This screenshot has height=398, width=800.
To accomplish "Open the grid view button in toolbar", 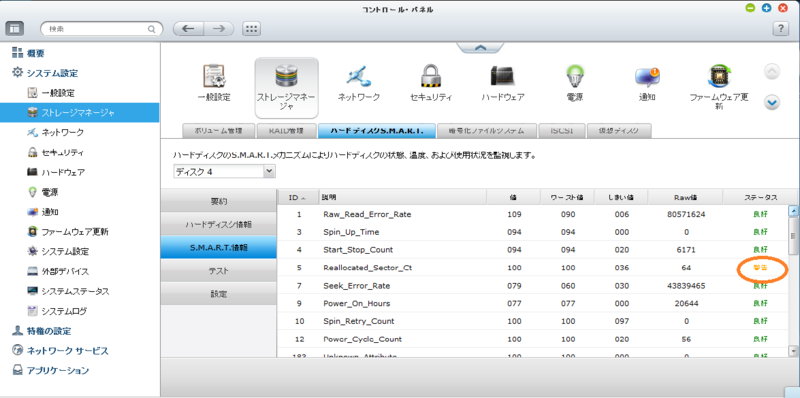I will pyautogui.click(x=251, y=29).
